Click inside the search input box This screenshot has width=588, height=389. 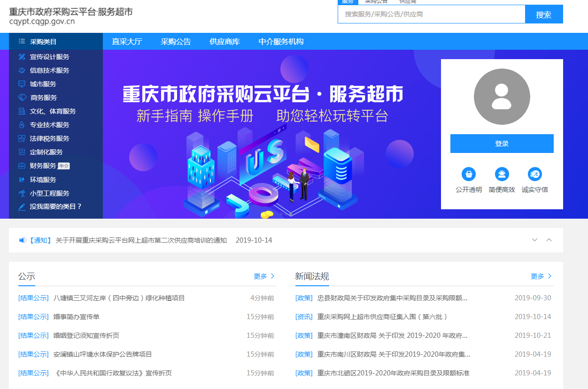click(431, 14)
